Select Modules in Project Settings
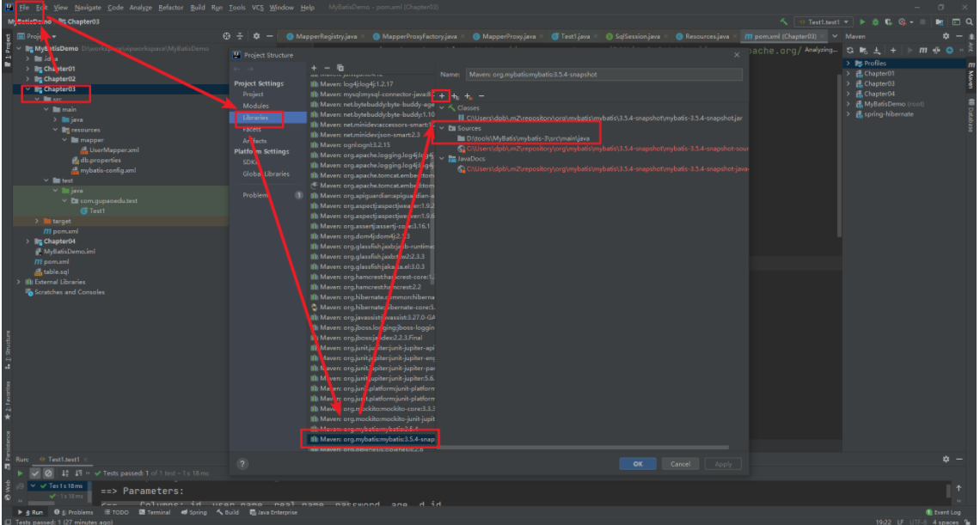Viewport: 980px width, 525px height. point(255,106)
